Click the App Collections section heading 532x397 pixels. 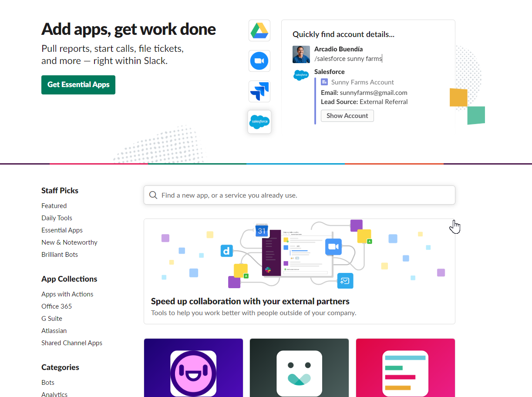coord(69,279)
